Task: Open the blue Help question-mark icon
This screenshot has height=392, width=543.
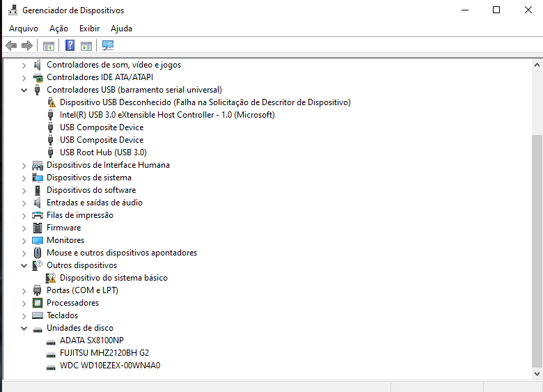Action: [x=70, y=45]
